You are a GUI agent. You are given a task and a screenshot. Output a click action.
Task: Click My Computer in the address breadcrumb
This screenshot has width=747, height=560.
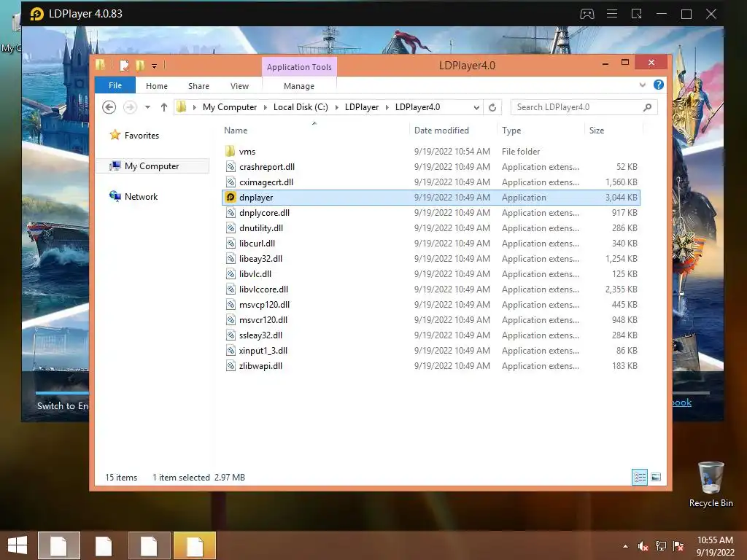[230, 107]
